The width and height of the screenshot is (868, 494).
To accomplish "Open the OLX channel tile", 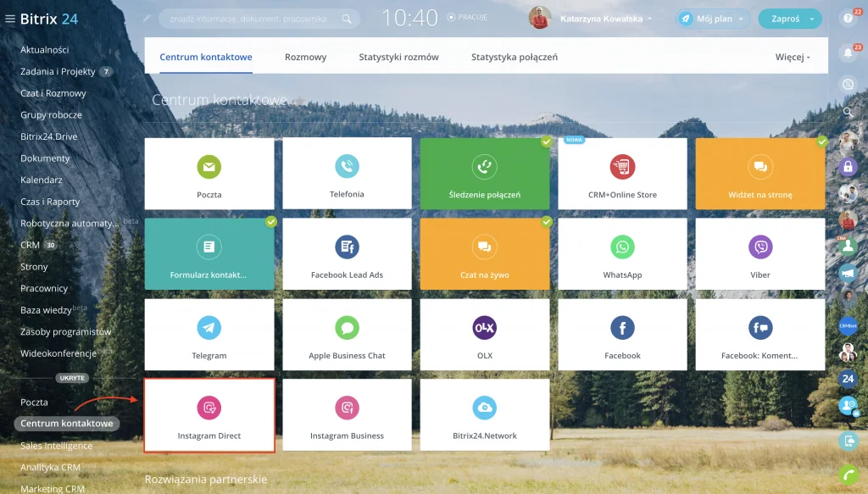I will click(485, 335).
